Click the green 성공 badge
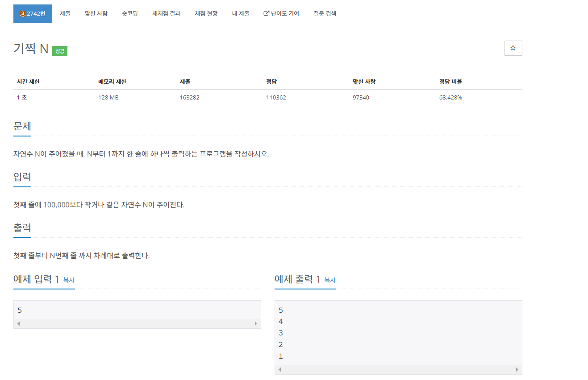588x380 pixels. (60, 51)
